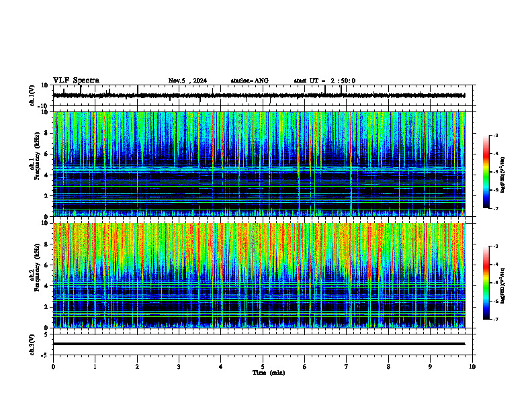Click the time axis end label "10"
This screenshot has width=532, height=411.
point(472,367)
